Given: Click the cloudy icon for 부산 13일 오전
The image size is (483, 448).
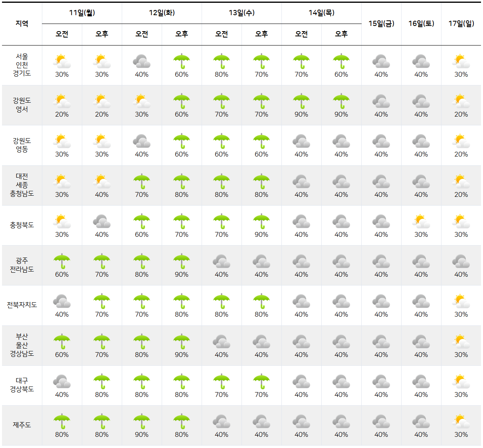Looking at the screenshot, I should [222, 342].
